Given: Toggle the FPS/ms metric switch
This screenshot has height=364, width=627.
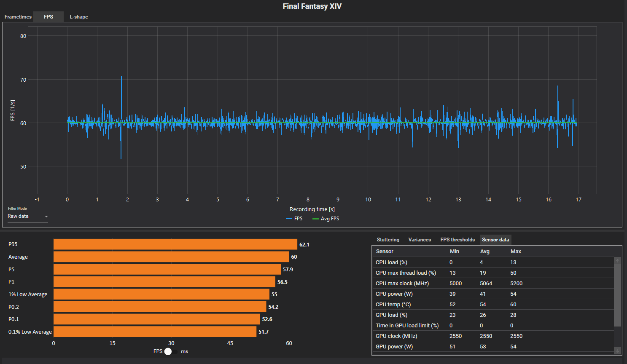Looking at the screenshot, I should [x=171, y=351].
